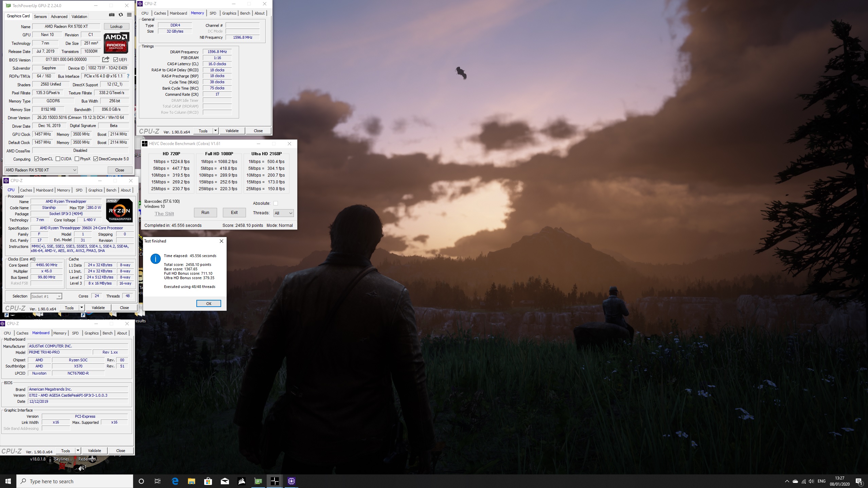Open Validation tab in GPU-Z
Viewport: 868px width, 488px height.
tap(79, 16)
